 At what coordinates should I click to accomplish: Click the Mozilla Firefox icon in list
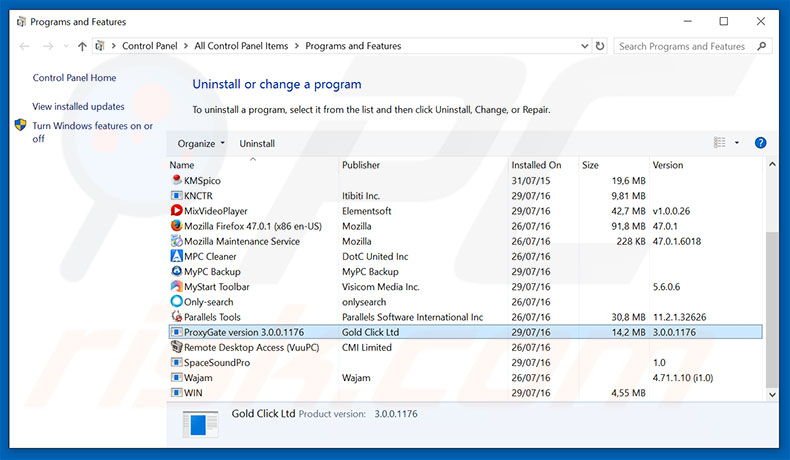pos(176,225)
